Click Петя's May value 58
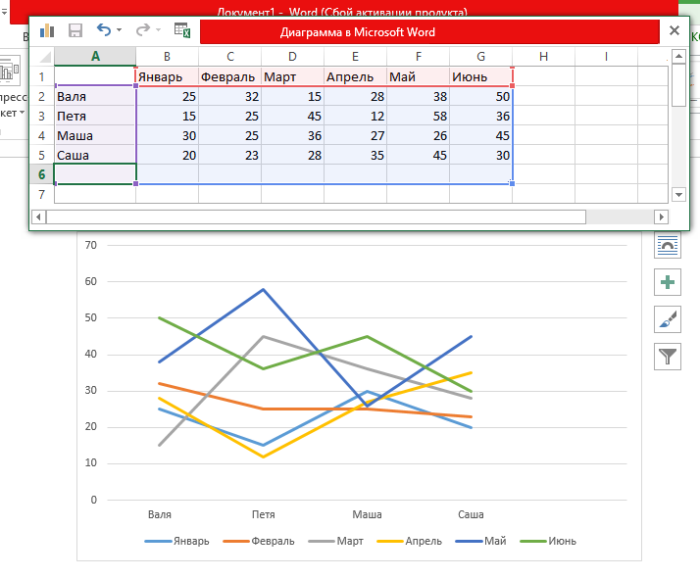 click(418, 116)
